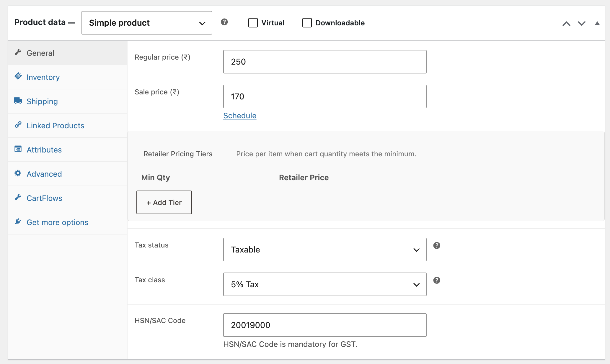Open the Simple product type dropdown
Viewport: 610px width, 364px height.
[147, 23]
